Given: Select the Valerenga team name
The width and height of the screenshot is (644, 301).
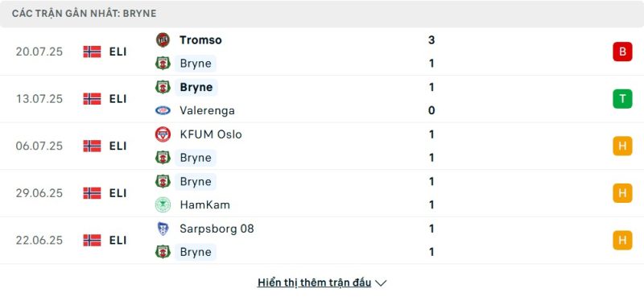Looking at the screenshot, I should tap(207, 110).
